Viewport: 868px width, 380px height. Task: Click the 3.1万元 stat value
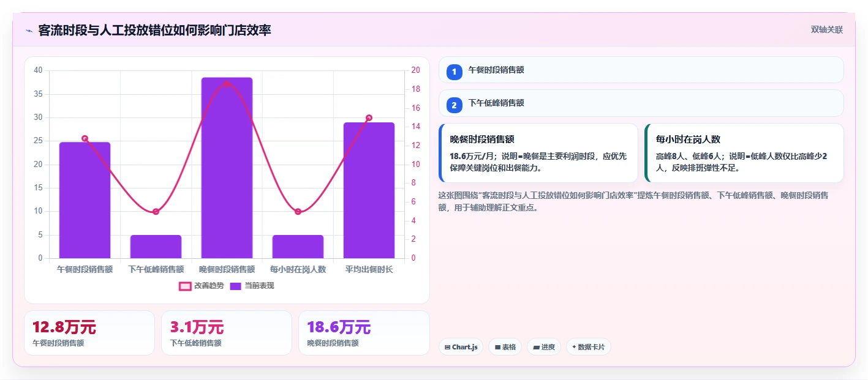coord(197,327)
